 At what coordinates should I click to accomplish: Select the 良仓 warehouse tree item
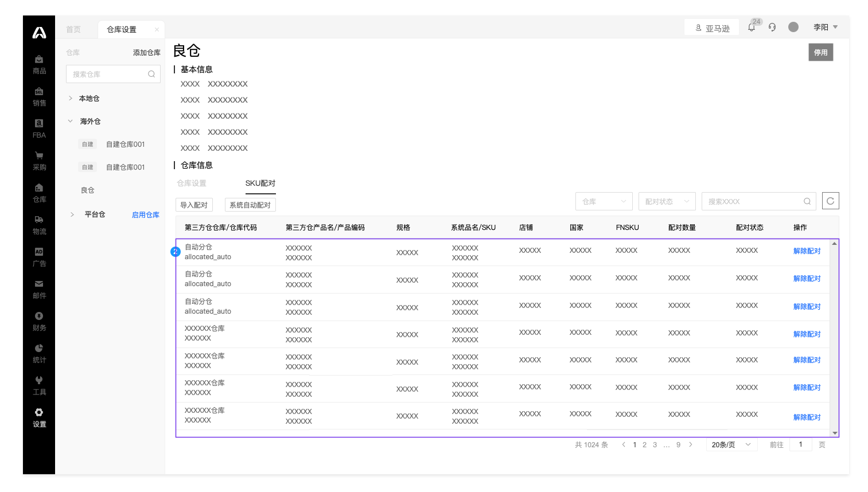(88, 190)
